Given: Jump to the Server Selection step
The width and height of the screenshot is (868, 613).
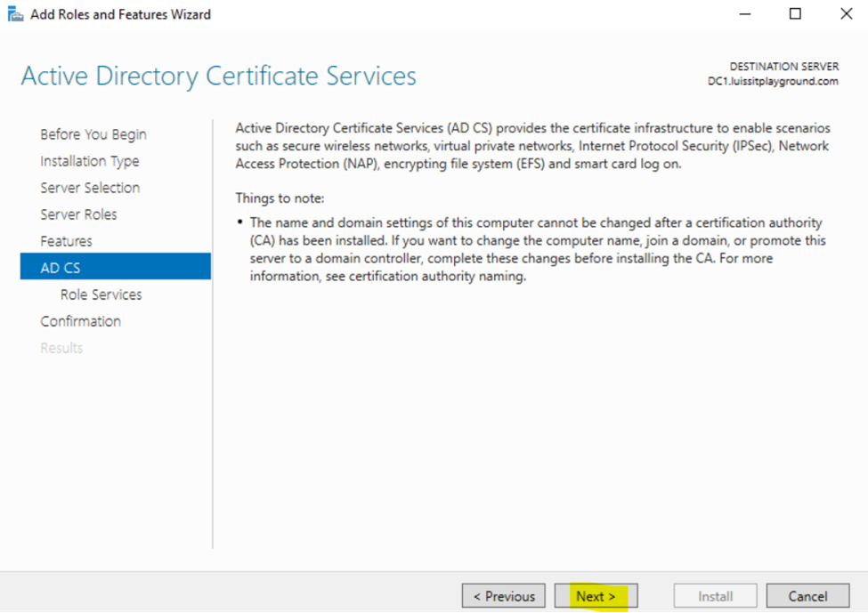Looking at the screenshot, I should coord(90,188).
